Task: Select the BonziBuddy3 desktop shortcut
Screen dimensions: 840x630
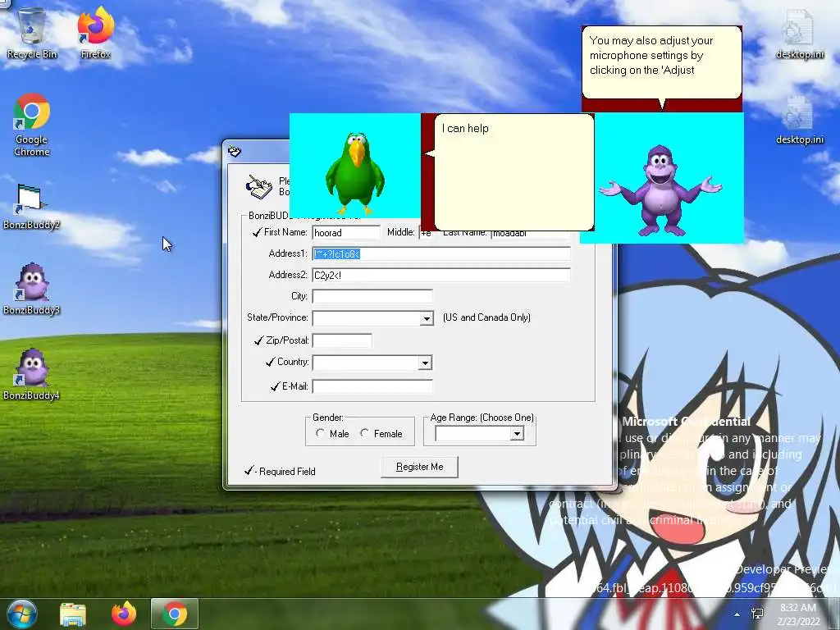Action: click(x=32, y=290)
